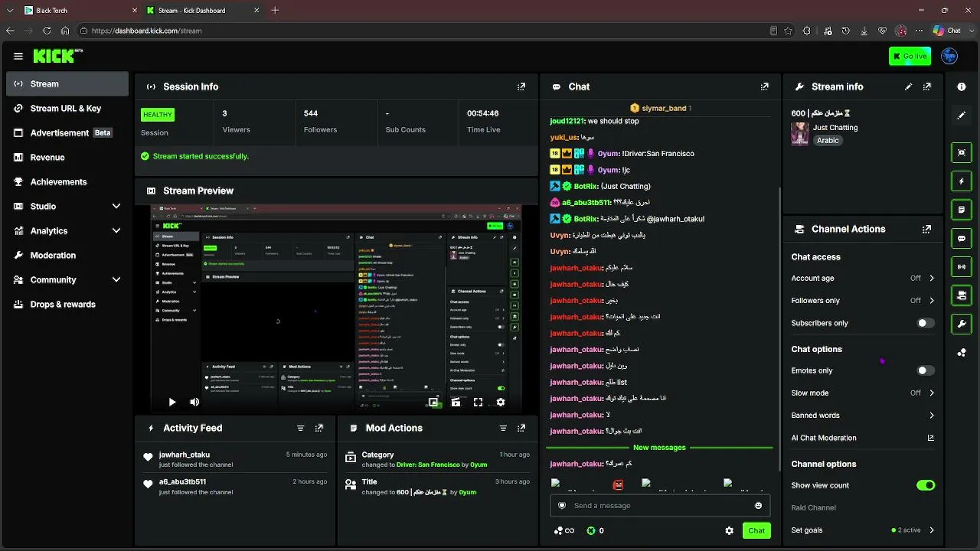Image resolution: width=980 pixels, height=551 pixels.
Task: Open AI Chat Moderation external link
Action: coord(931,438)
